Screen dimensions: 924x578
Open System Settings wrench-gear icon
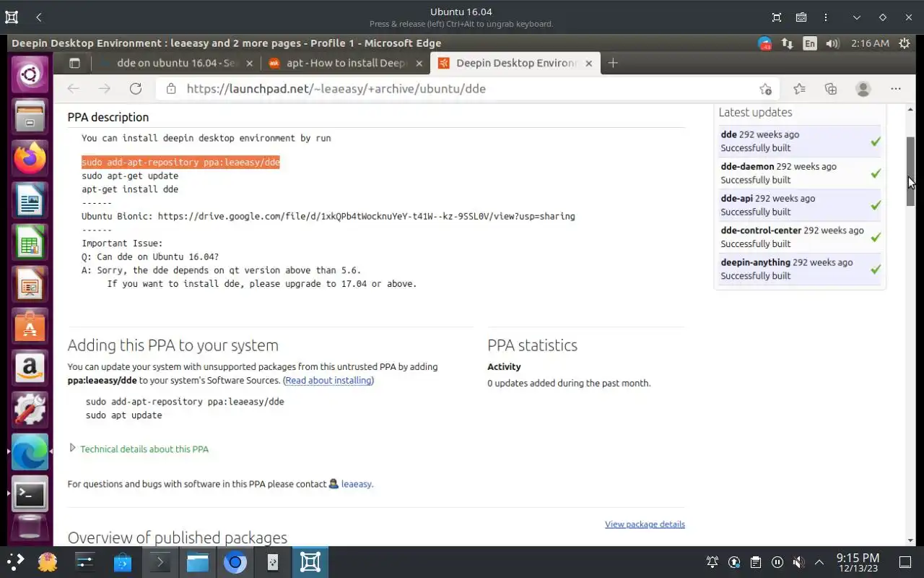coord(30,410)
